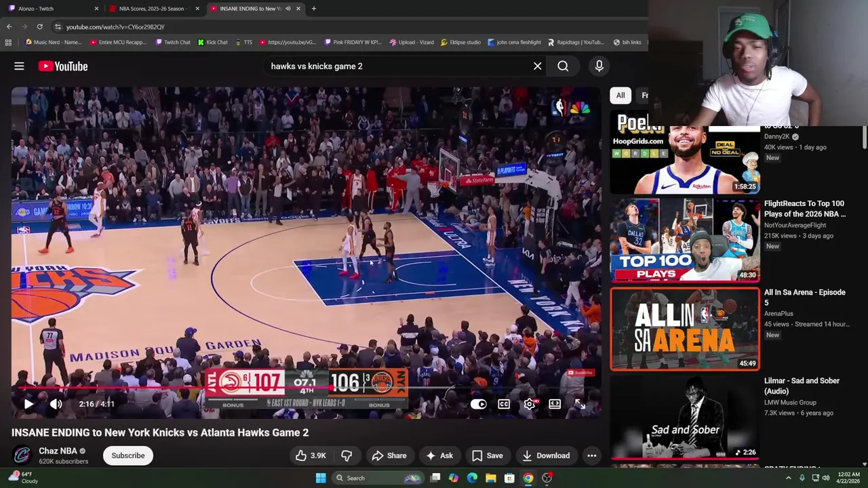The width and height of the screenshot is (868, 488).
Task: Enter fullscreen mode in player
Action: point(580,404)
